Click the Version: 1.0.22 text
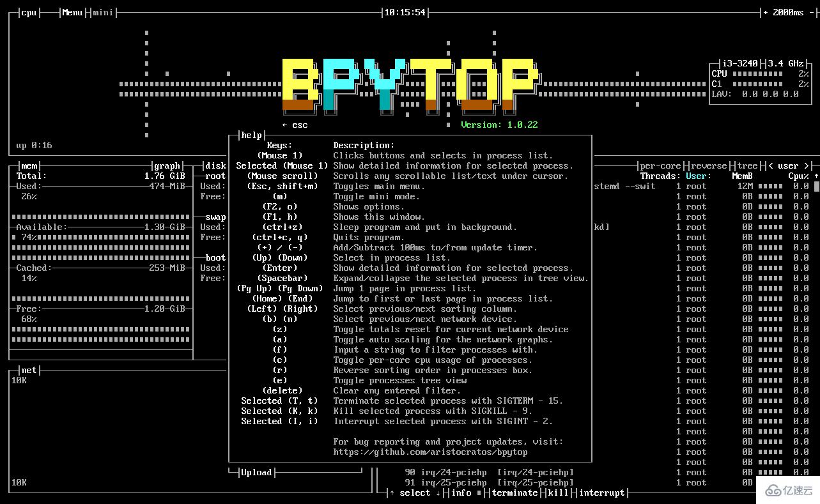The height and width of the screenshot is (504, 820). 499,125
